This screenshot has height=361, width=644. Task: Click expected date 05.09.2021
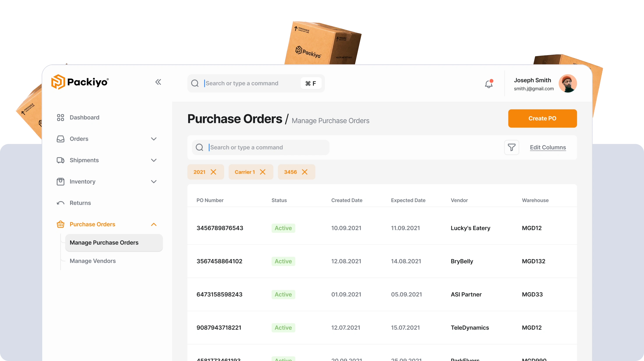(x=406, y=294)
